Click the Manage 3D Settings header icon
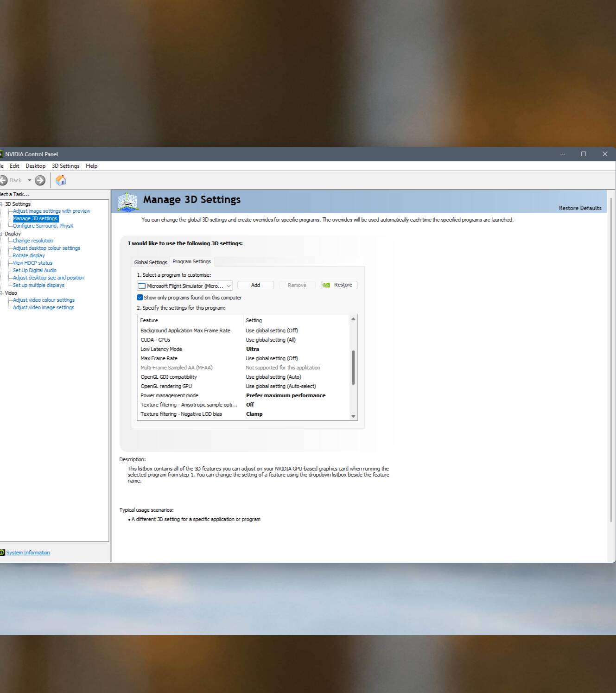 [x=127, y=202]
